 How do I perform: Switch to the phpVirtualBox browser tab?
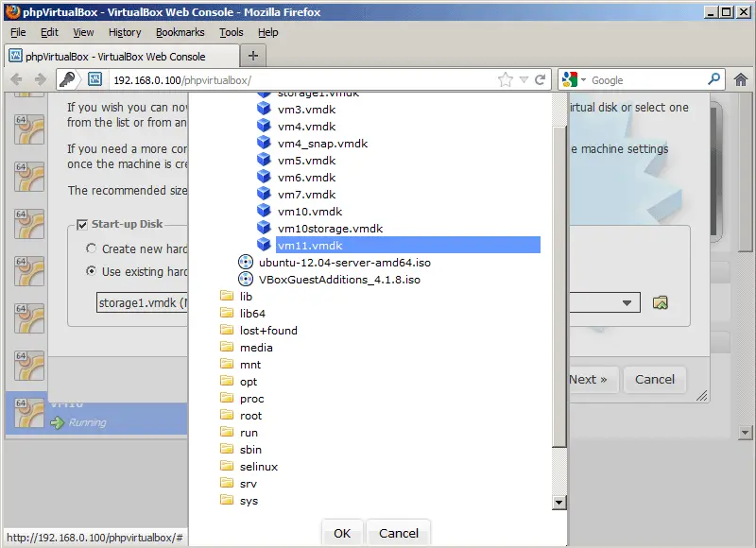tap(122, 56)
